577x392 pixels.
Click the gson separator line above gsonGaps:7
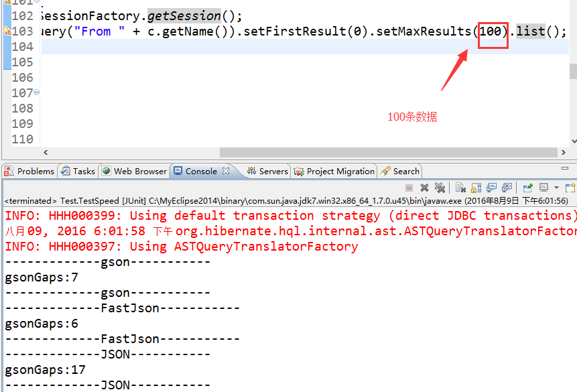click(108, 262)
